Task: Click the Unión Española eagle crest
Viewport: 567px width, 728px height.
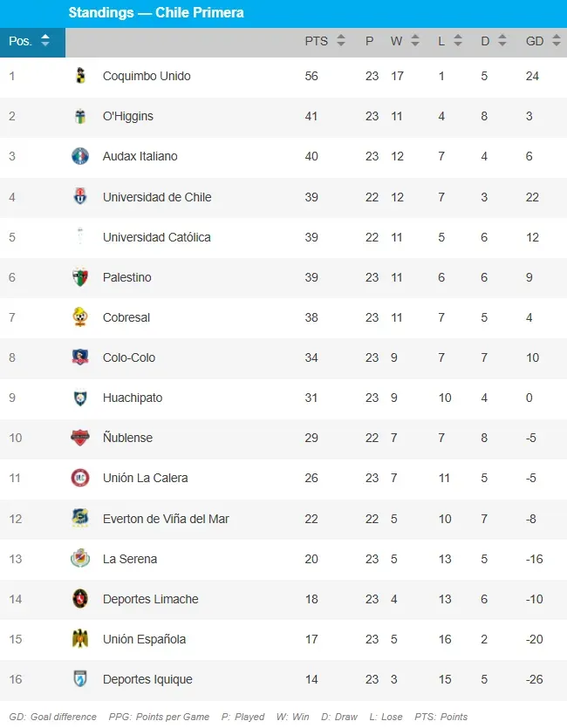Action: pos(80,639)
